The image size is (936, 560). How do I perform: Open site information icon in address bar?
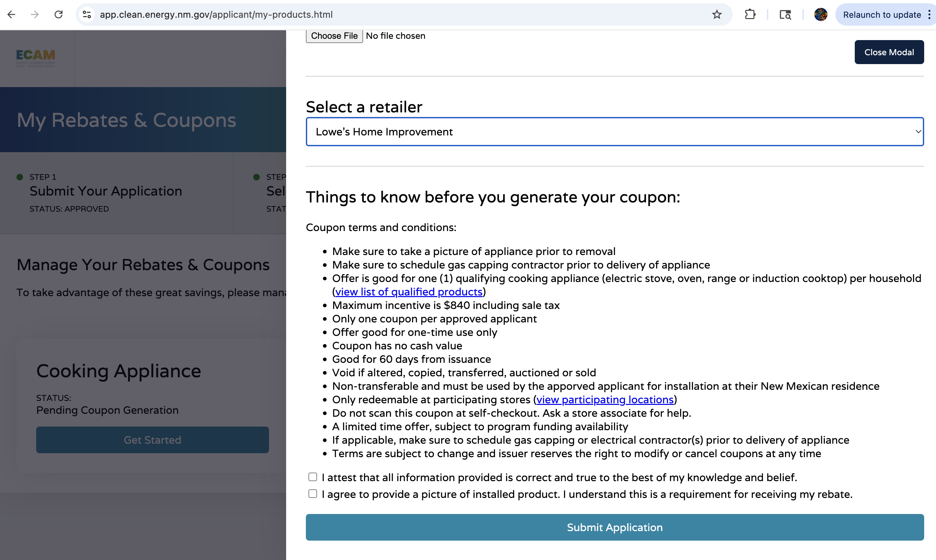(x=87, y=14)
